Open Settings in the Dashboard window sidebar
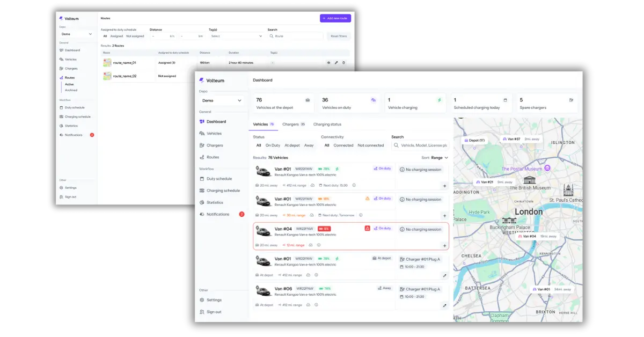 214,300
